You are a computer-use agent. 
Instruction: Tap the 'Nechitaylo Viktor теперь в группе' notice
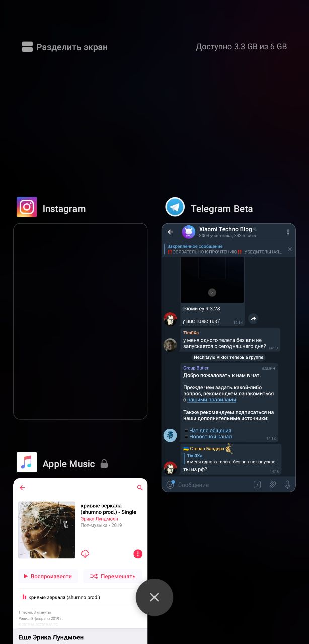[x=228, y=357]
